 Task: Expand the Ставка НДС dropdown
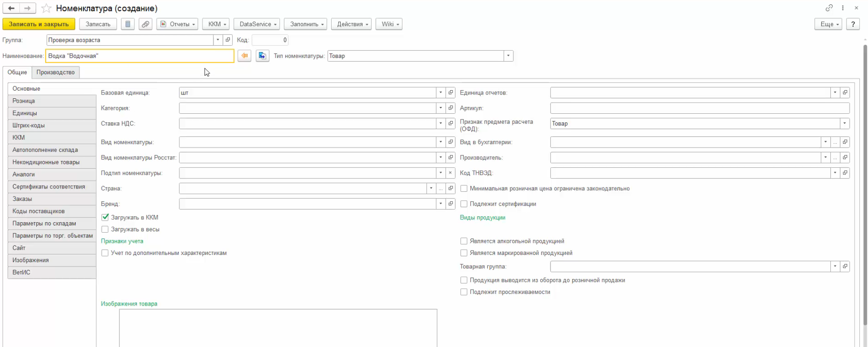(441, 123)
